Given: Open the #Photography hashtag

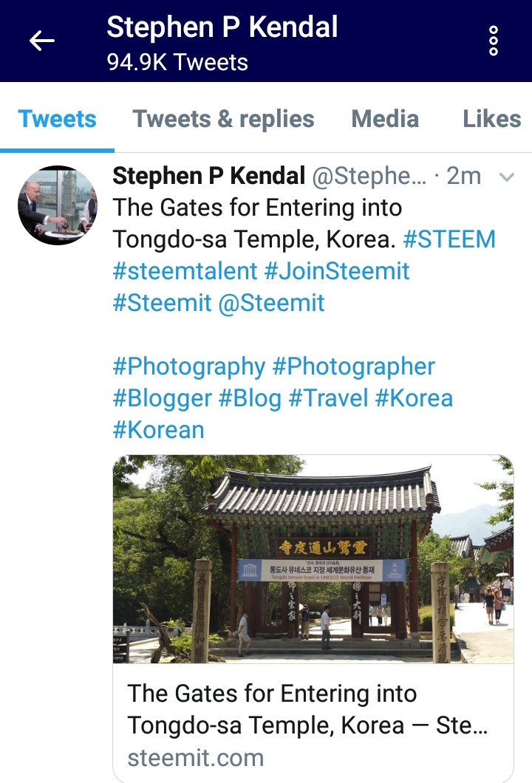Looking at the screenshot, I should (x=189, y=366).
